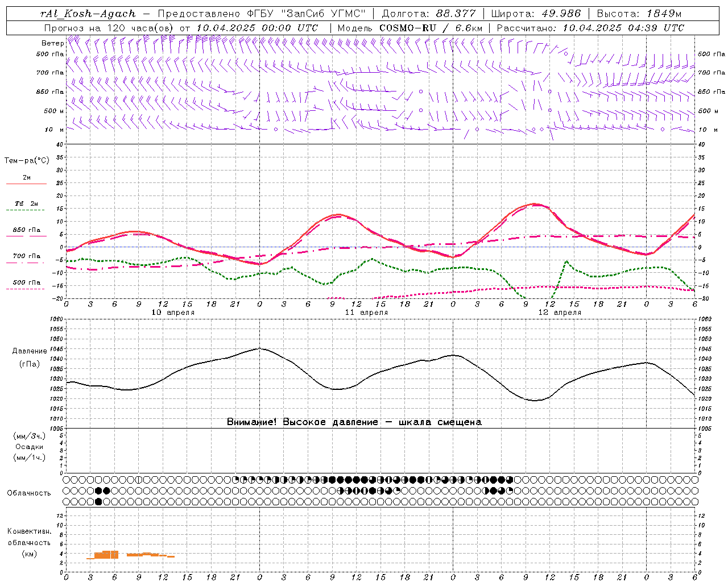728x582 pixels.
Task: Click the 'Td 2м' dew point legend entry
Action: 27,203
